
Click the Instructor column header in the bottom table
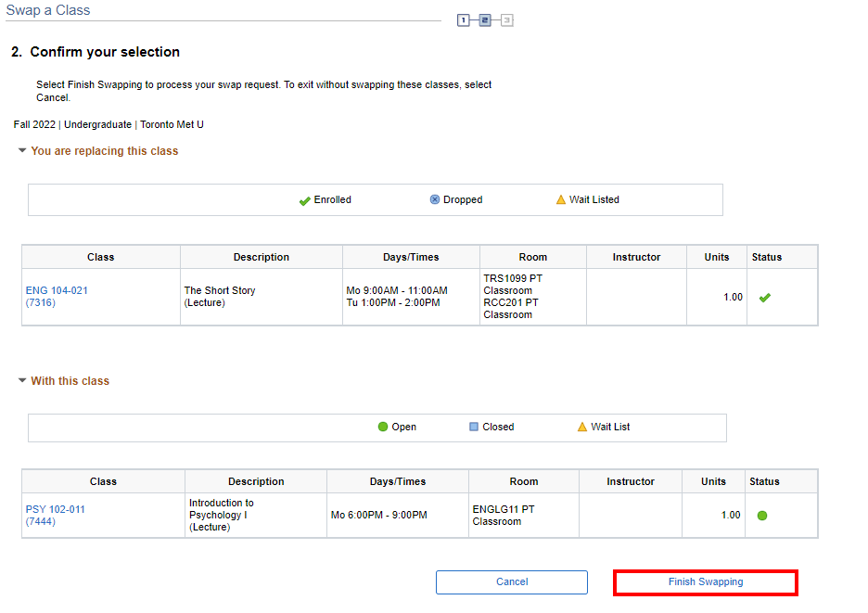coord(631,481)
